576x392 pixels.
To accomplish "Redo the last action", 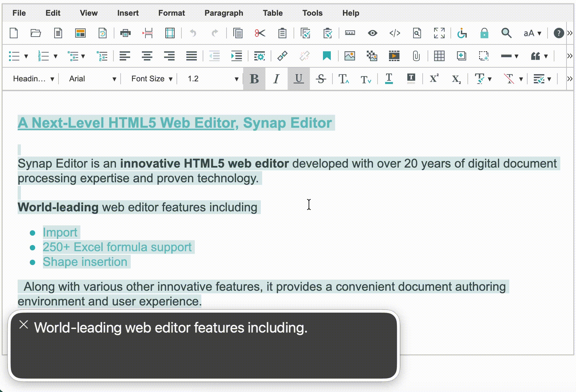I will (x=215, y=33).
